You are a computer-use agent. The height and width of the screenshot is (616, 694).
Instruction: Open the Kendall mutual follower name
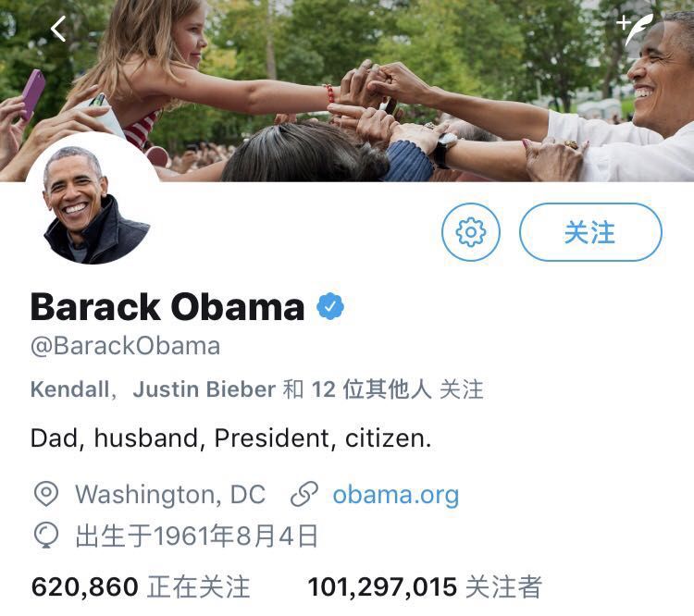tap(70, 389)
